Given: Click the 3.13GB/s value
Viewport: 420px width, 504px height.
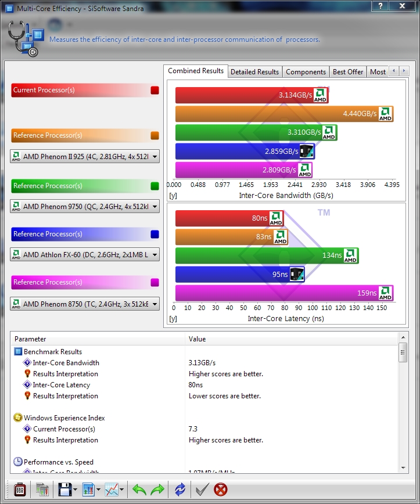Looking at the screenshot, I should [202, 362].
